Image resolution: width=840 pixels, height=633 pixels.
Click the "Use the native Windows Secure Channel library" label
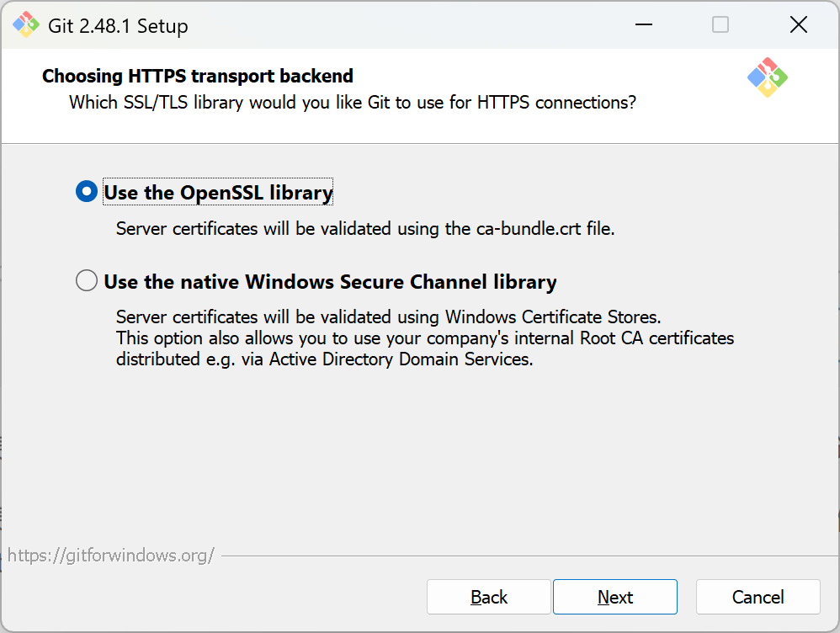330,281
